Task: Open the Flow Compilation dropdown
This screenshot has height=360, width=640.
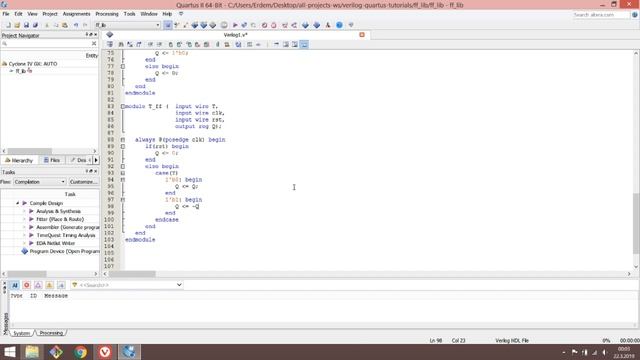Action: coord(40,182)
